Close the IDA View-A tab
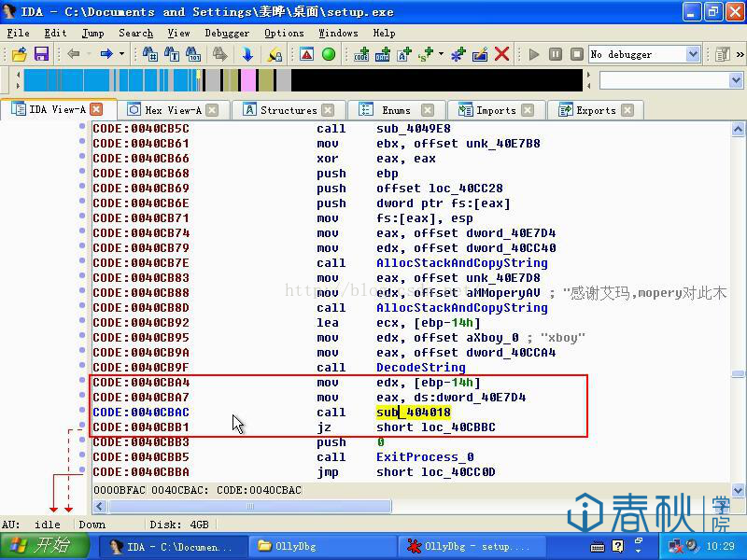This screenshot has height=560, width=747. coord(96,109)
